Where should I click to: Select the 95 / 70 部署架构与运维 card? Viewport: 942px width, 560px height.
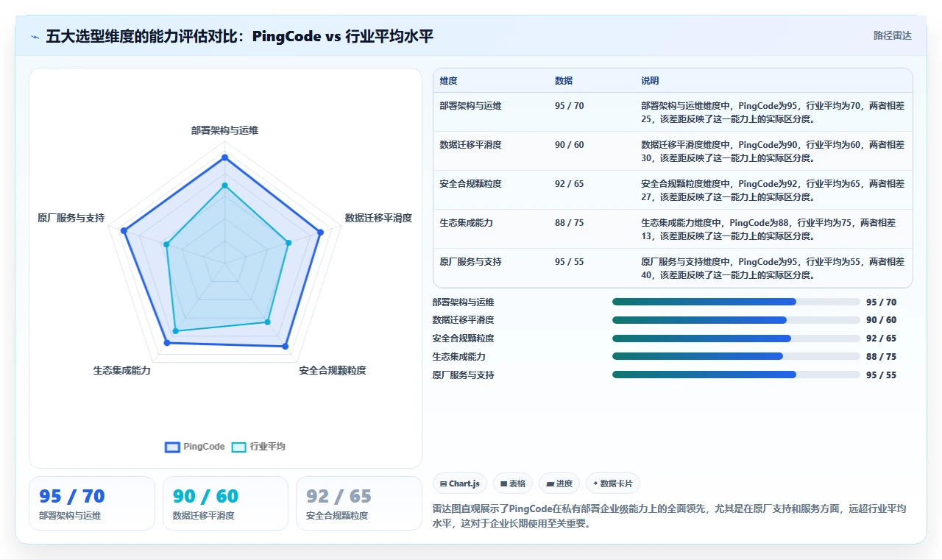pos(92,503)
